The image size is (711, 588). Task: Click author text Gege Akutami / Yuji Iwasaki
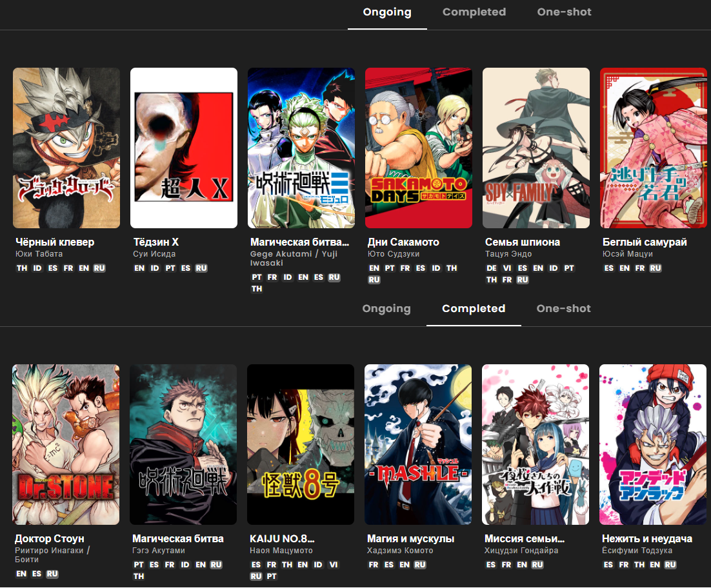[x=294, y=258]
